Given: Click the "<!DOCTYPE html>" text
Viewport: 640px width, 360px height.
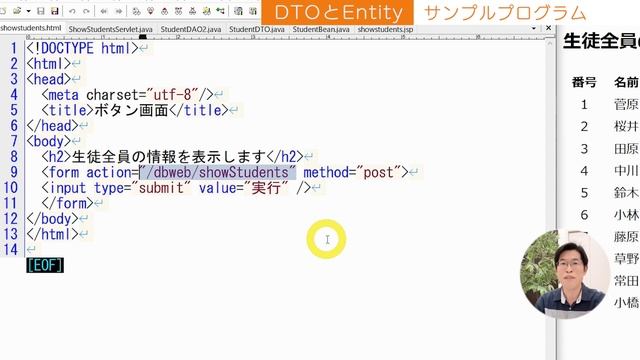Looking at the screenshot, I should click(82, 48).
